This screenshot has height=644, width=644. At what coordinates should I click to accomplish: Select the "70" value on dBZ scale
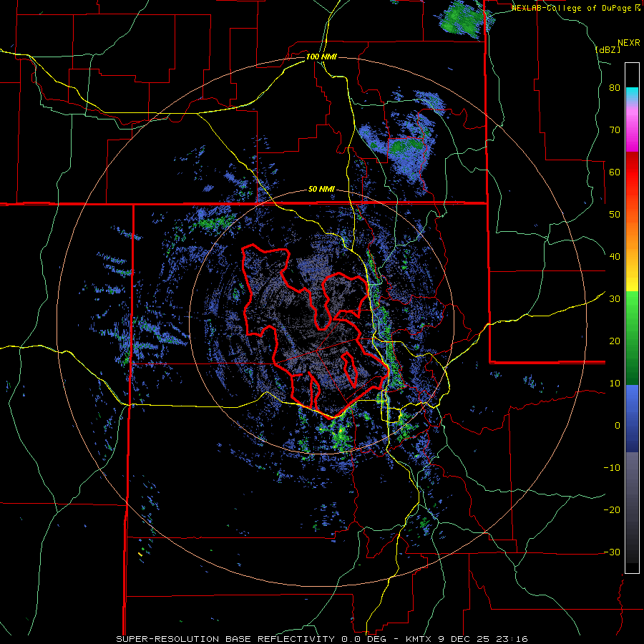coord(615,130)
